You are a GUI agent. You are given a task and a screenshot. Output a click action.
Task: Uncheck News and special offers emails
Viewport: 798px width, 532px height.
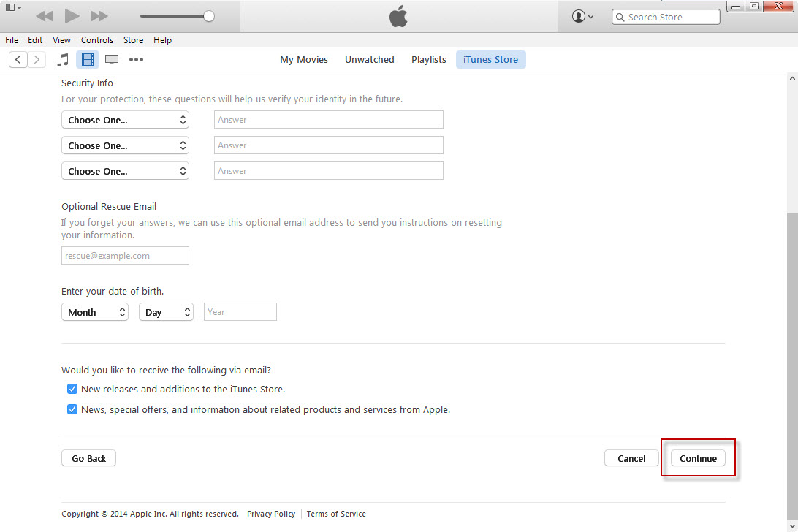pyautogui.click(x=72, y=409)
